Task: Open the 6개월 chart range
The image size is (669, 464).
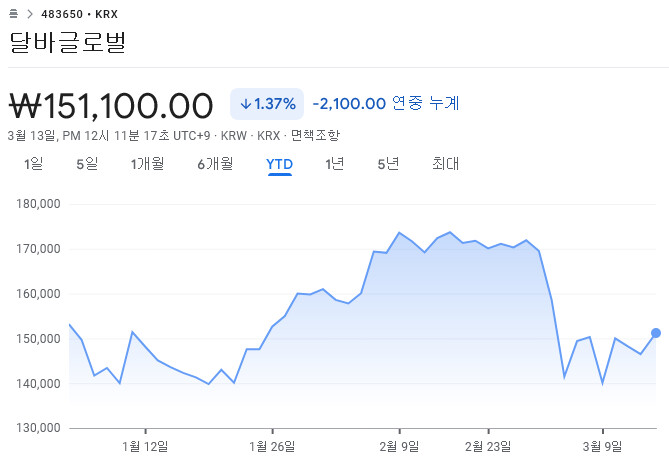Action: tap(215, 164)
